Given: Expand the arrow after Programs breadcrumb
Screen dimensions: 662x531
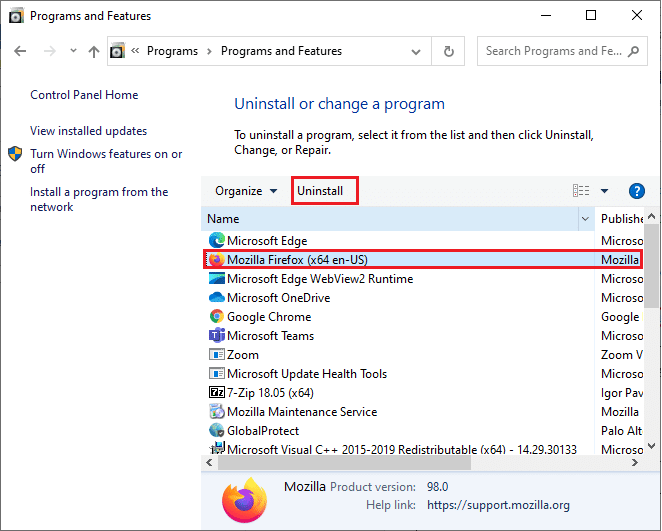Looking at the screenshot, I should pyautogui.click(x=209, y=51).
